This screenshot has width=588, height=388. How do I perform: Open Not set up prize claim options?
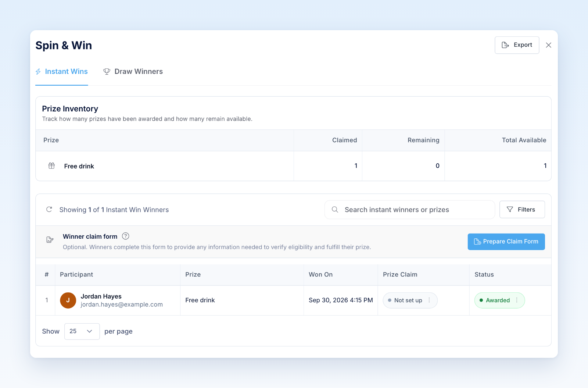click(x=429, y=300)
